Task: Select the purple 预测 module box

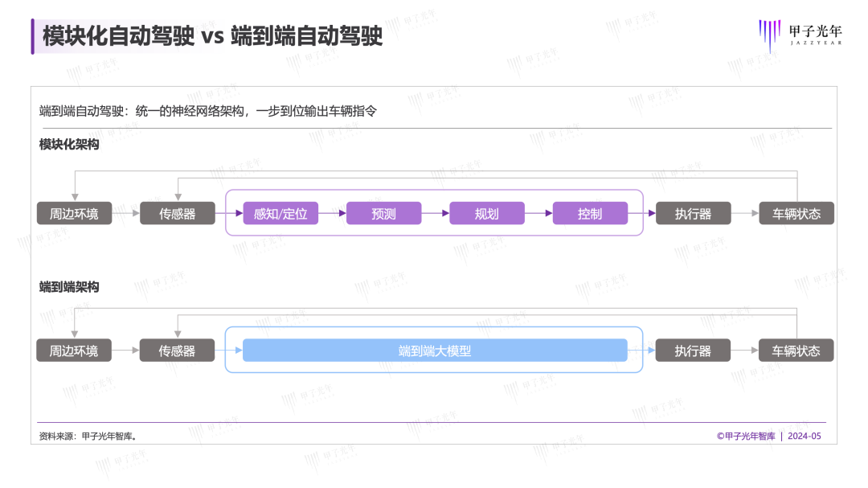Action: [383, 213]
